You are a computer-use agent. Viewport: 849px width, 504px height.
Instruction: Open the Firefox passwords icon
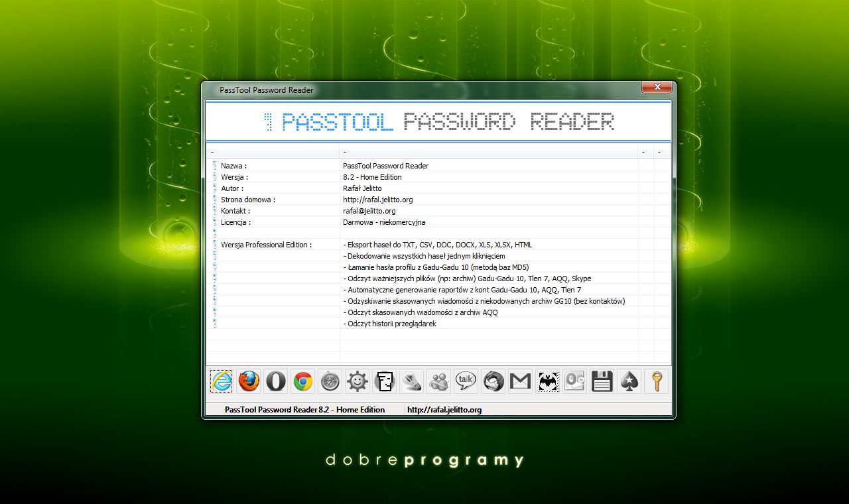(249, 381)
